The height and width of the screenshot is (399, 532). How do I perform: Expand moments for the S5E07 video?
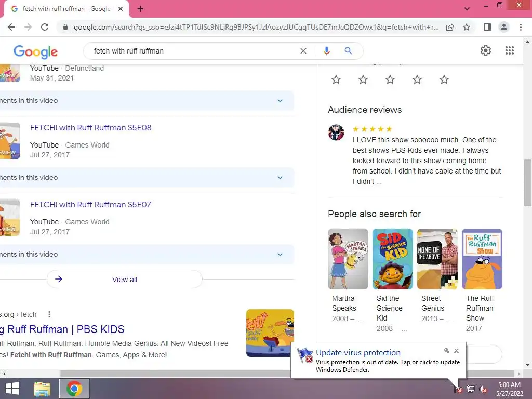pos(147,255)
